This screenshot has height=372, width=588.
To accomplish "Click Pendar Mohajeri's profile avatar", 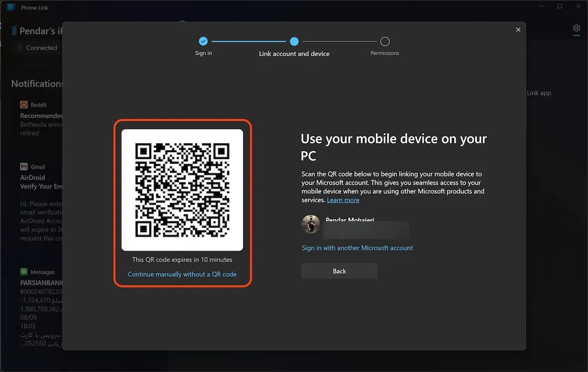I will click(x=311, y=224).
